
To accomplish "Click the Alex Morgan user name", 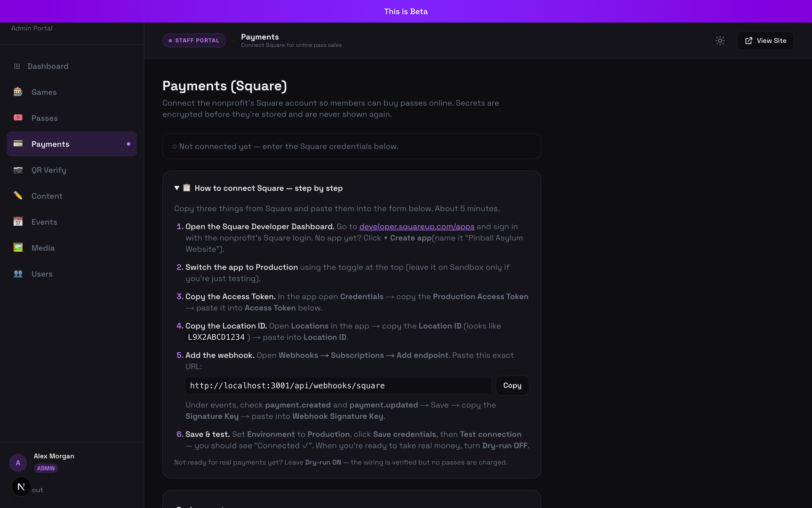I will (54, 456).
